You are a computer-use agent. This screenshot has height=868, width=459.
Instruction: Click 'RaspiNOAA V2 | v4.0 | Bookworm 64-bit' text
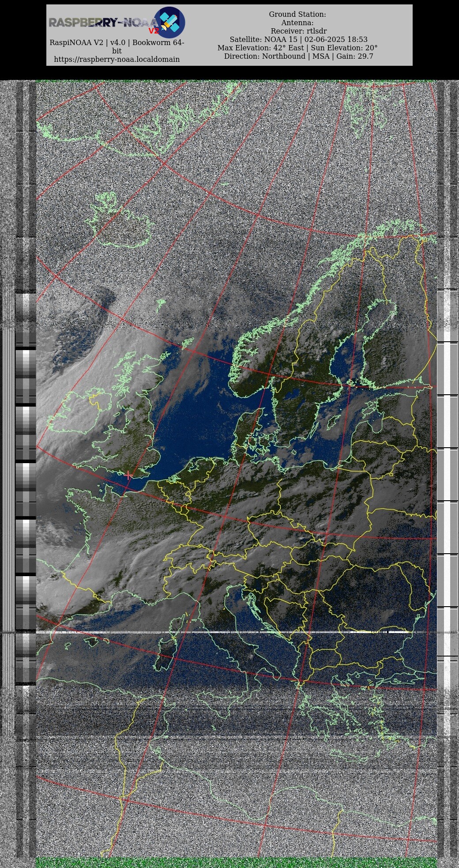coord(117,46)
